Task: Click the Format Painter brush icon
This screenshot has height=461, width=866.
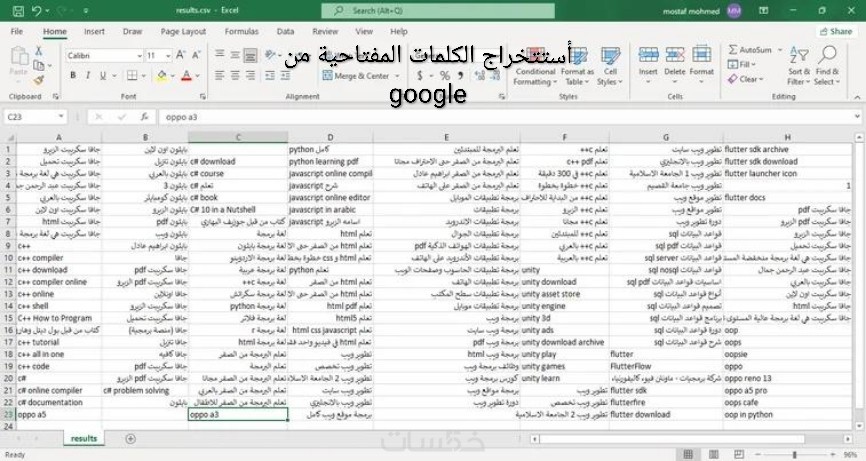Action: pyautogui.click(x=38, y=81)
